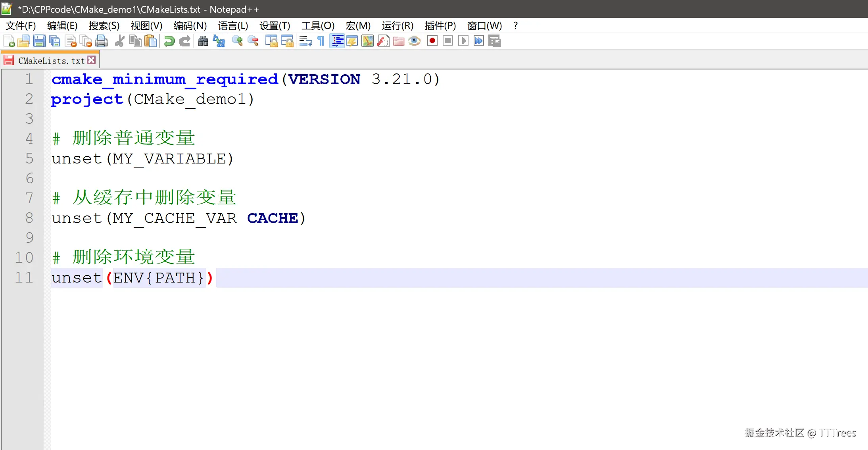The width and height of the screenshot is (868, 450).
Task: Select the CMakeLists.txt tab
Action: pyautogui.click(x=51, y=61)
